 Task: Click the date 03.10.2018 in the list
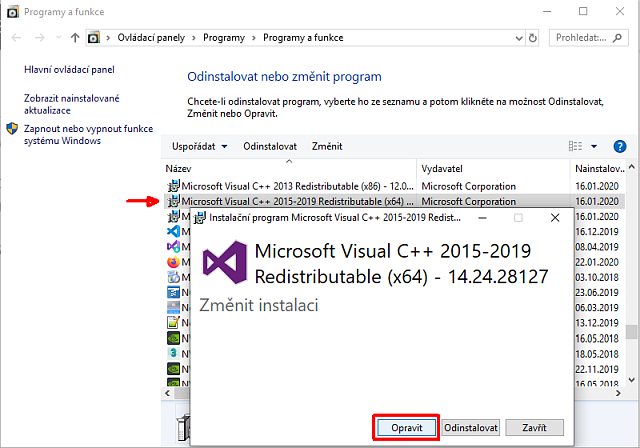pyautogui.click(x=597, y=277)
